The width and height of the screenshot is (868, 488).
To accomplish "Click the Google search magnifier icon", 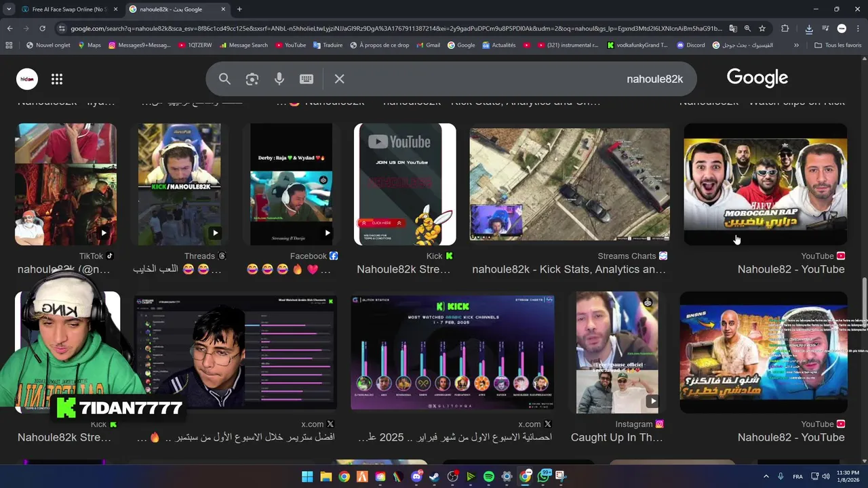I will [224, 79].
